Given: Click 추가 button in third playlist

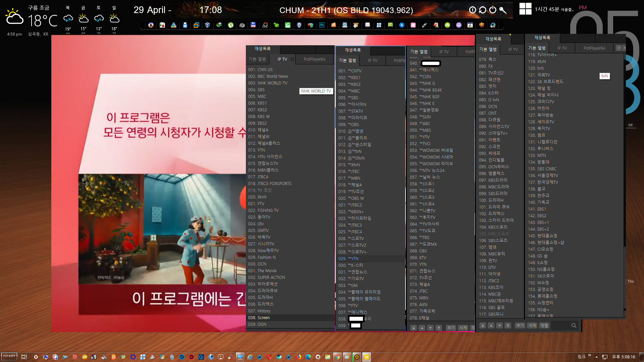Looking at the screenshot, I should (451, 328).
